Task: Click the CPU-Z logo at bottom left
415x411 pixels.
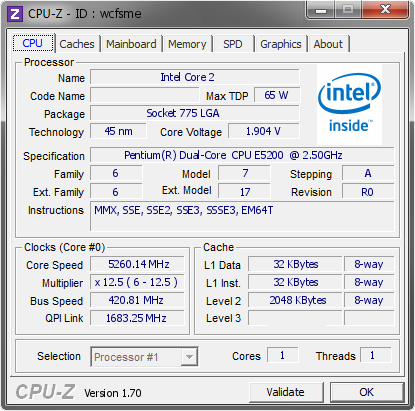Action: [45, 391]
